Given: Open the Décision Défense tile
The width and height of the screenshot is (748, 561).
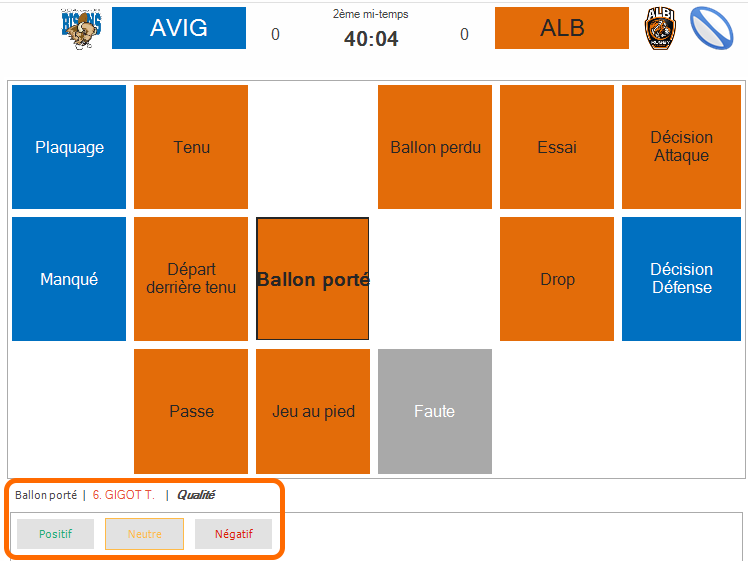Looking at the screenshot, I should tap(681, 279).
